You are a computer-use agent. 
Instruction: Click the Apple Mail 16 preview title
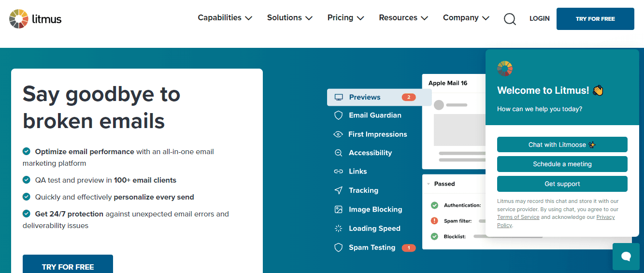448,83
